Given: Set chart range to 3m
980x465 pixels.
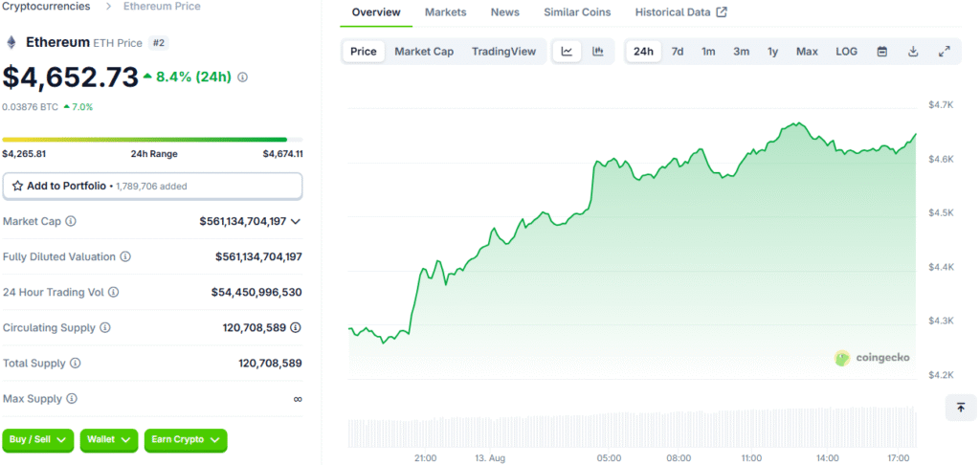Looking at the screenshot, I should tap(742, 52).
